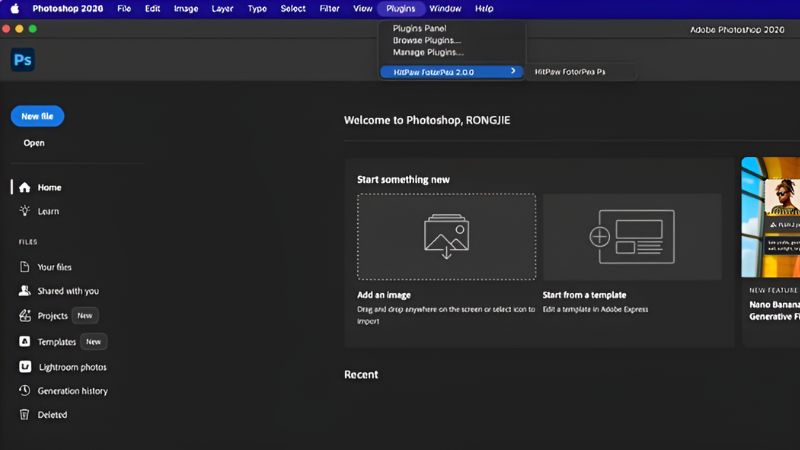Open Generation history section
The height and width of the screenshot is (450, 800).
pyautogui.click(x=72, y=391)
